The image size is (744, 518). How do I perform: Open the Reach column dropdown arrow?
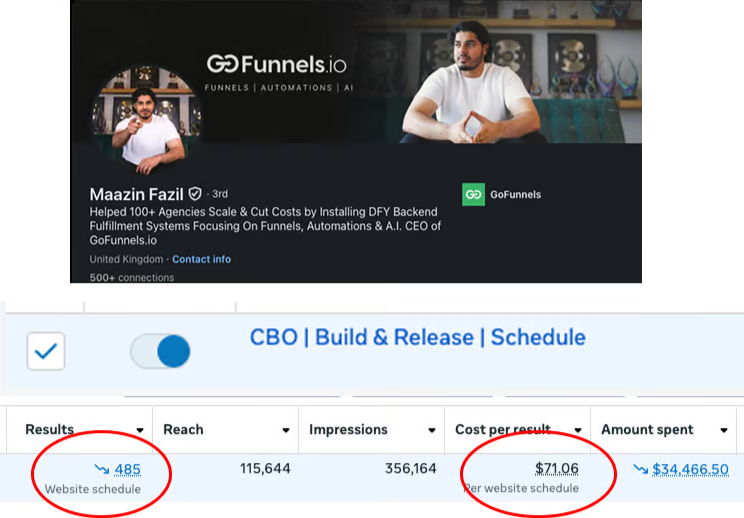pos(286,431)
